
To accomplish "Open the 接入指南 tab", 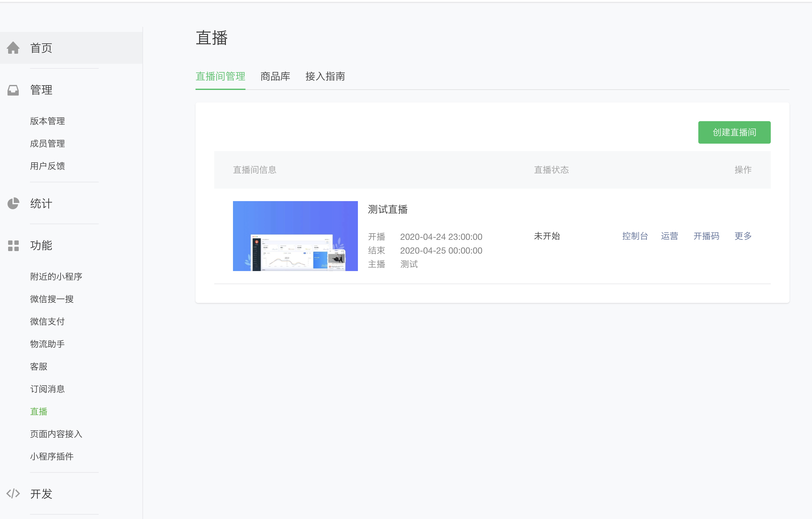I will tap(325, 77).
